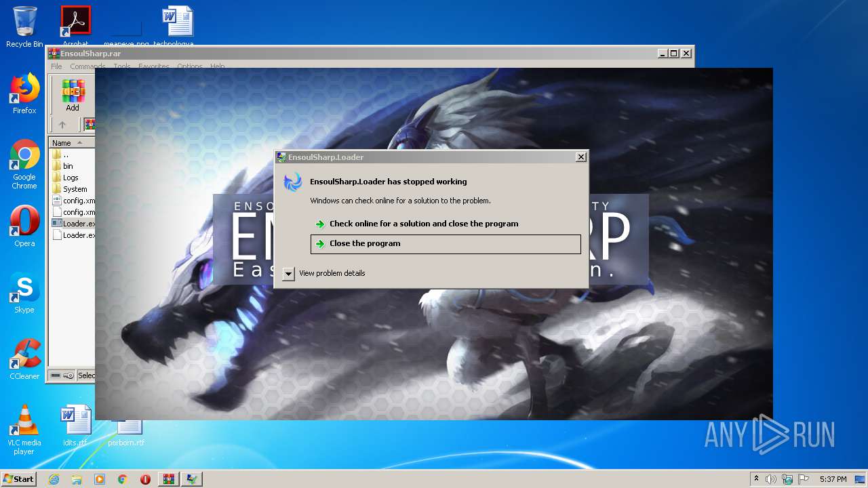Open the Windows Media Player taskbar icon
Viewport: 868px width, 488px height.
tap(100, 479)
